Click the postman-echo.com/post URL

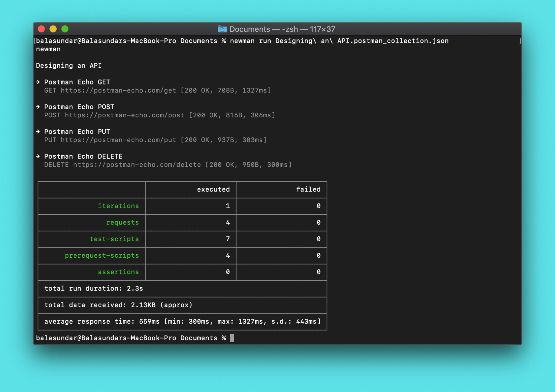pyautogui.click(x=124, y=115)
